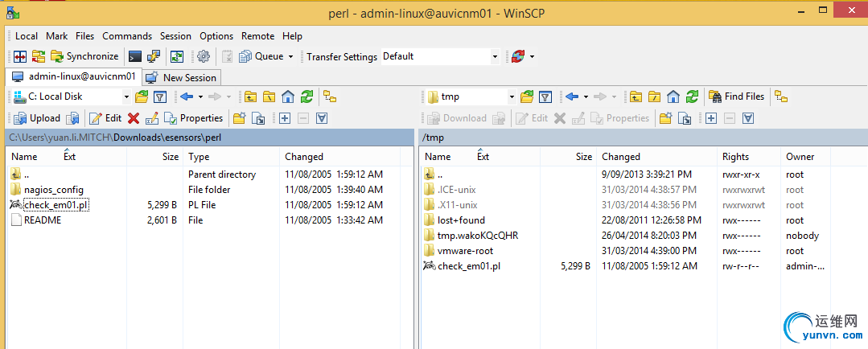Select the admin-linux@auvicnm01 session tab

point(74,76)
